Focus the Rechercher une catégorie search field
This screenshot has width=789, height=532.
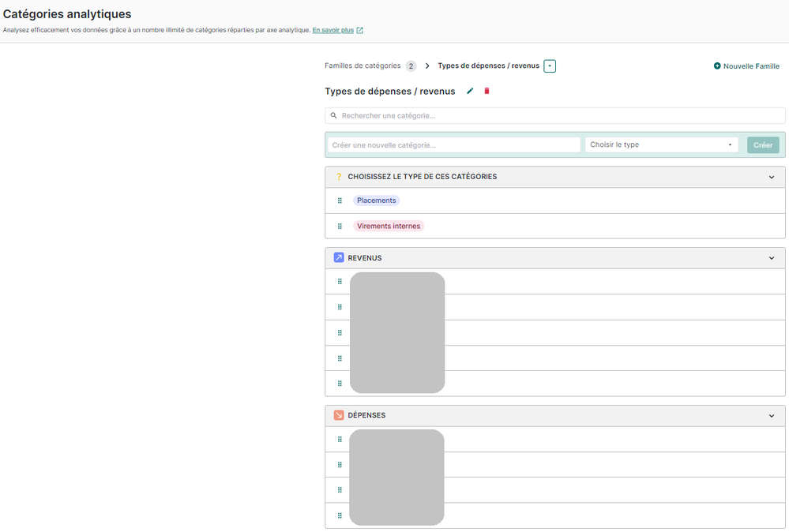(x=554, y=116)
